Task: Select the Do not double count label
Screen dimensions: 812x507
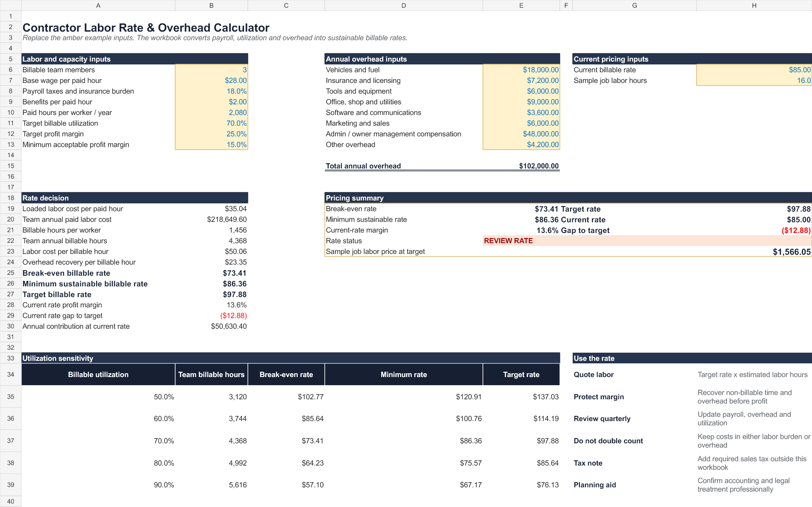Action: pos(608,441)
